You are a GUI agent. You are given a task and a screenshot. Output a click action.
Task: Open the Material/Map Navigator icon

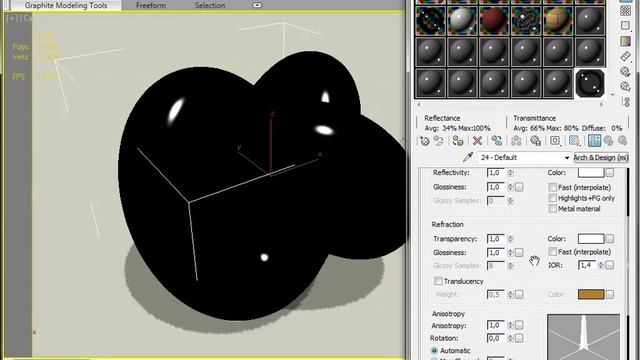[625, 102]
